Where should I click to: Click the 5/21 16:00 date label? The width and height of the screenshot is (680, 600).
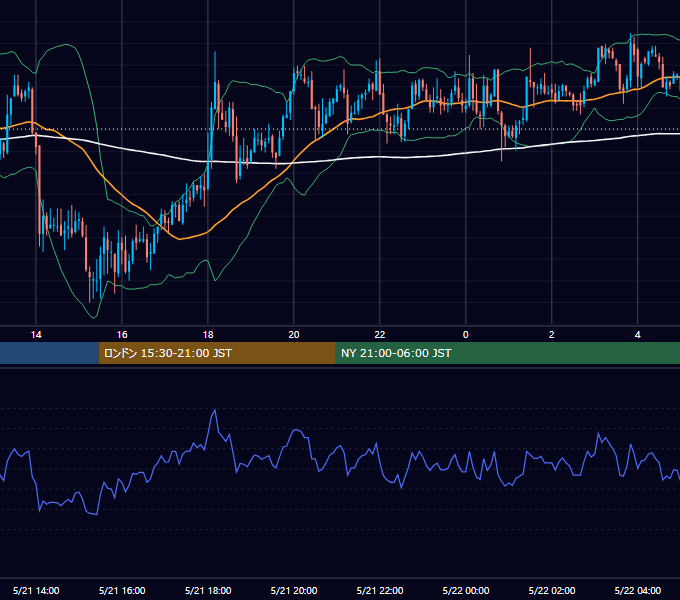click(122, 590)
